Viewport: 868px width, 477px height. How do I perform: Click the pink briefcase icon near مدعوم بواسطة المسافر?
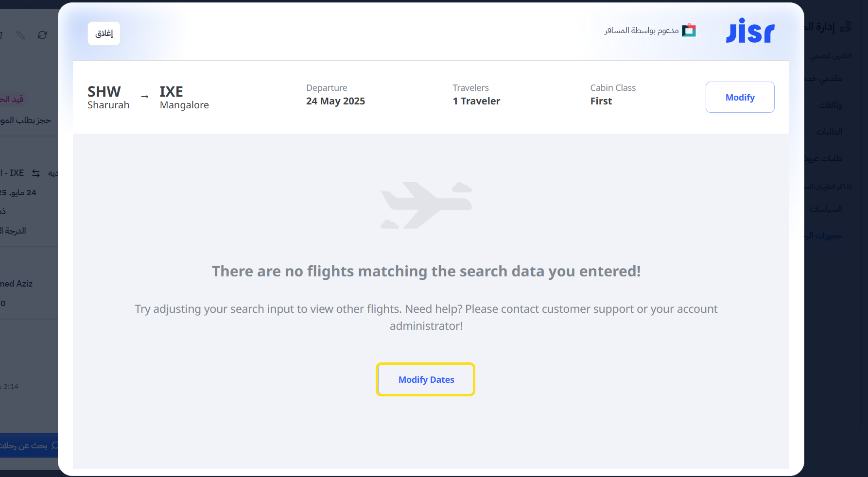(689, 30)
